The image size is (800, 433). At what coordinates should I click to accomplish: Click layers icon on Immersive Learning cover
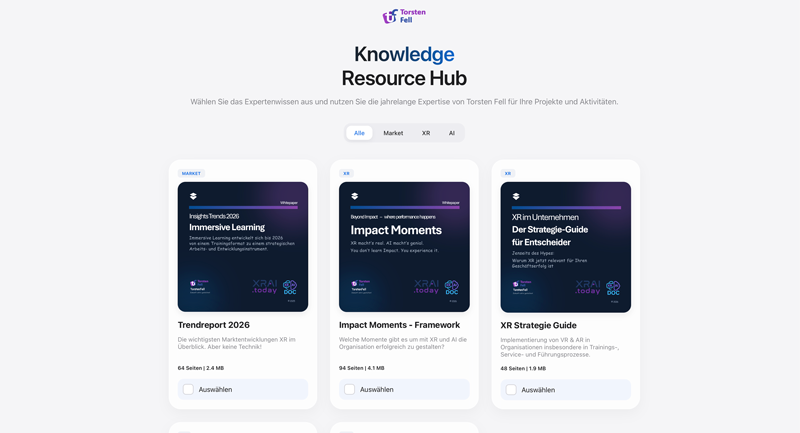click(193, 196)
